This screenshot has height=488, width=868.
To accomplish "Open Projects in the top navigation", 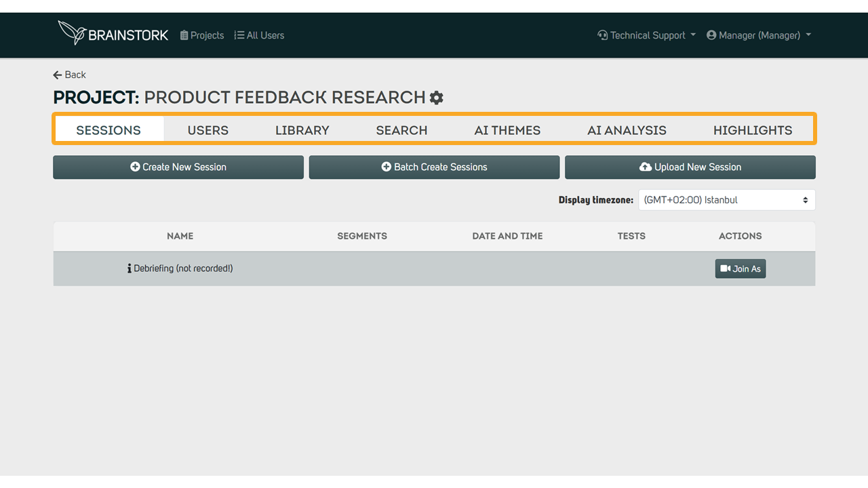I will coord(202,35).
